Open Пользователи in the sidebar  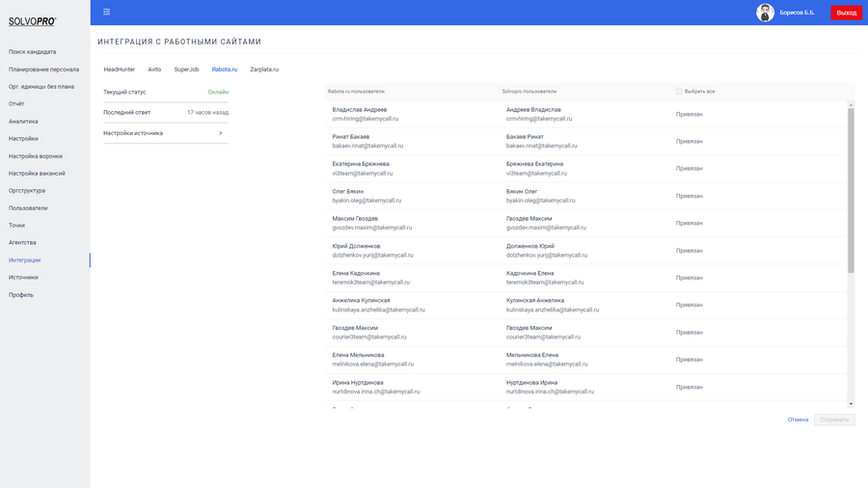[x=28, y=208]
